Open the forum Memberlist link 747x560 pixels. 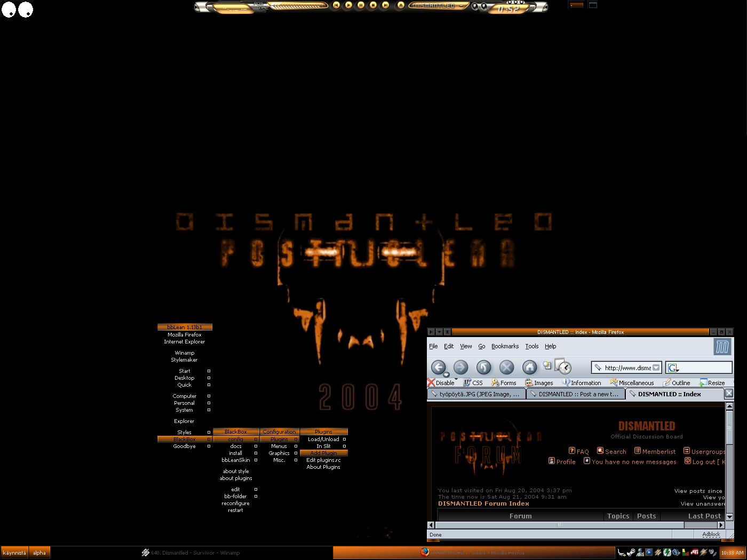[x=655, y=451]
